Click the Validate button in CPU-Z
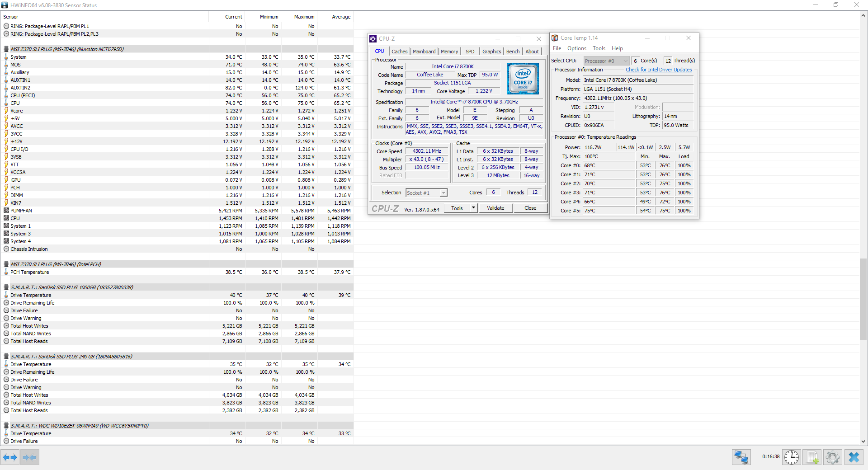868x470 pixels. 495,208
